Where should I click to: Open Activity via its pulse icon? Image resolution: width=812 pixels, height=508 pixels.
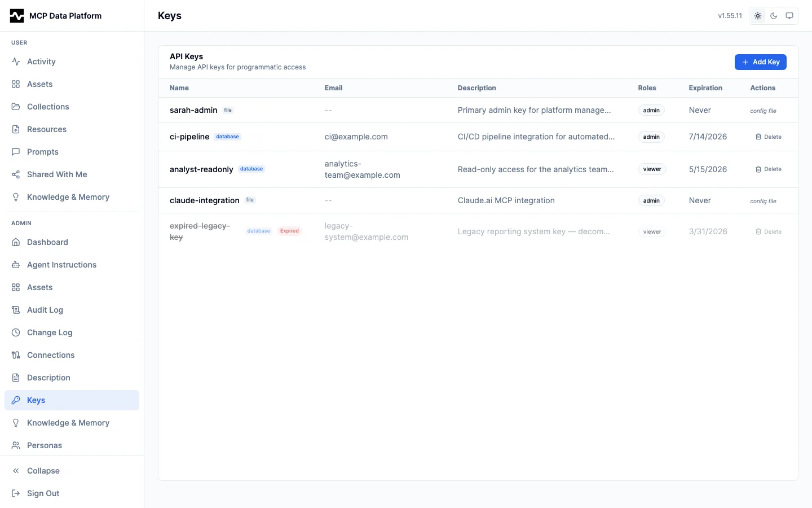click(16, 62)
